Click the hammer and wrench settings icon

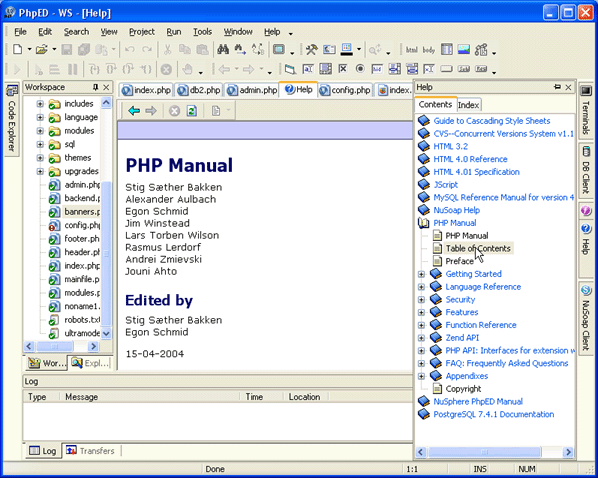point(312,49)
